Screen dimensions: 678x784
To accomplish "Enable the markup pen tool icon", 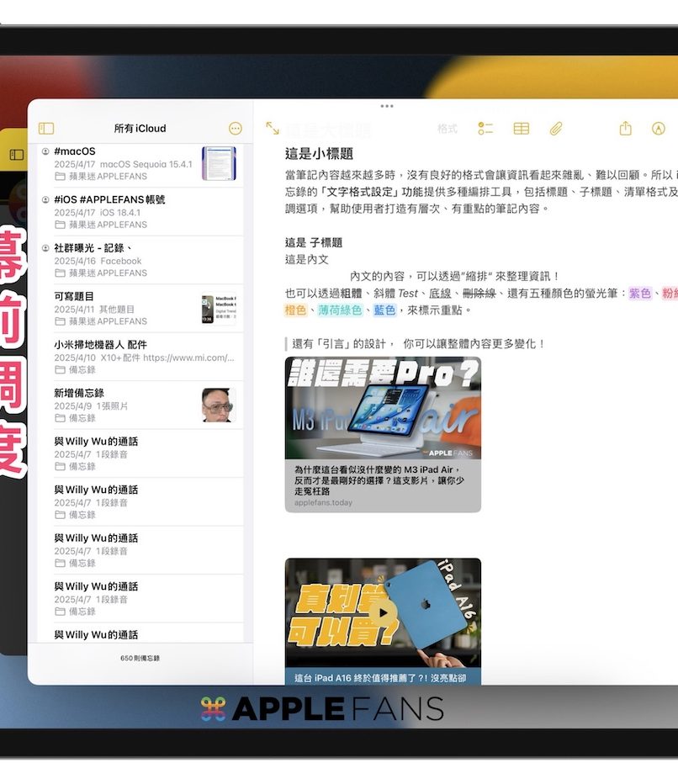I will coord(659,129).
